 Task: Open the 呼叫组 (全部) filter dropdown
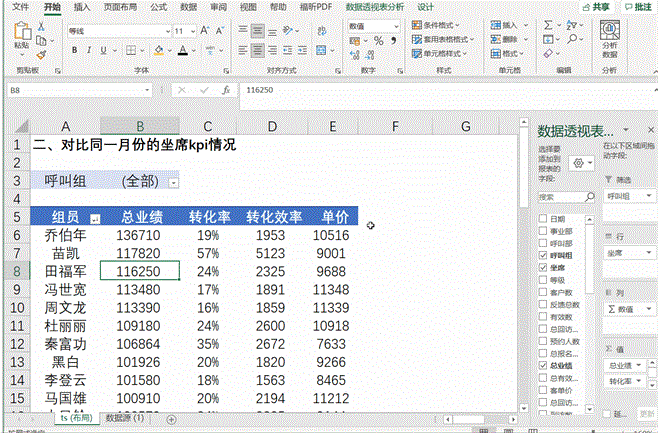pos(174,182)
